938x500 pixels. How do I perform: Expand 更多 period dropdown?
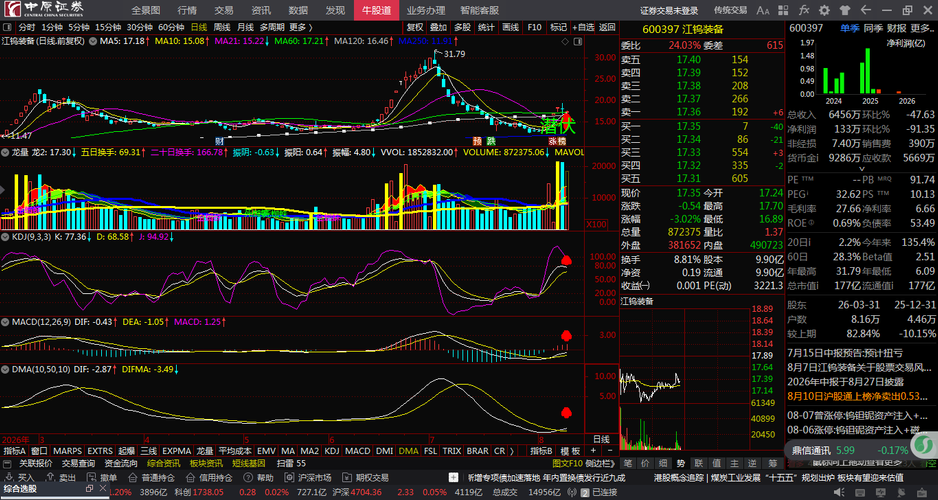(300, 27)
